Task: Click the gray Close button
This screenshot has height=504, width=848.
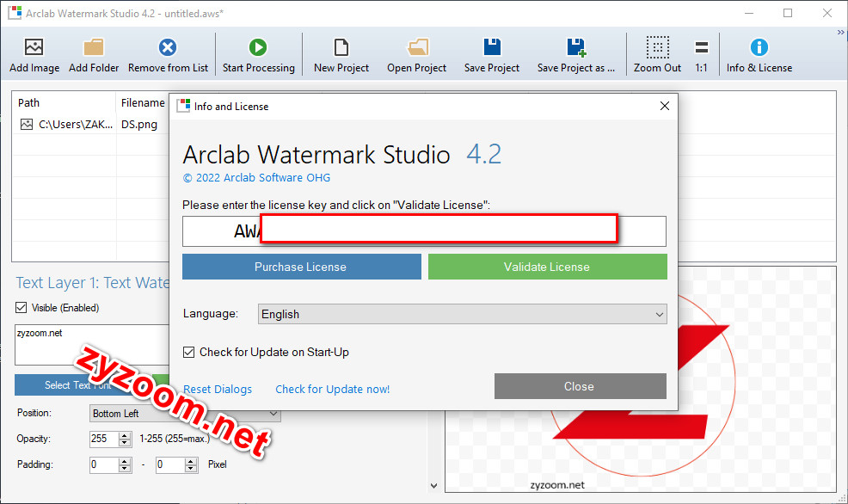Action: (x=580, y=386)
